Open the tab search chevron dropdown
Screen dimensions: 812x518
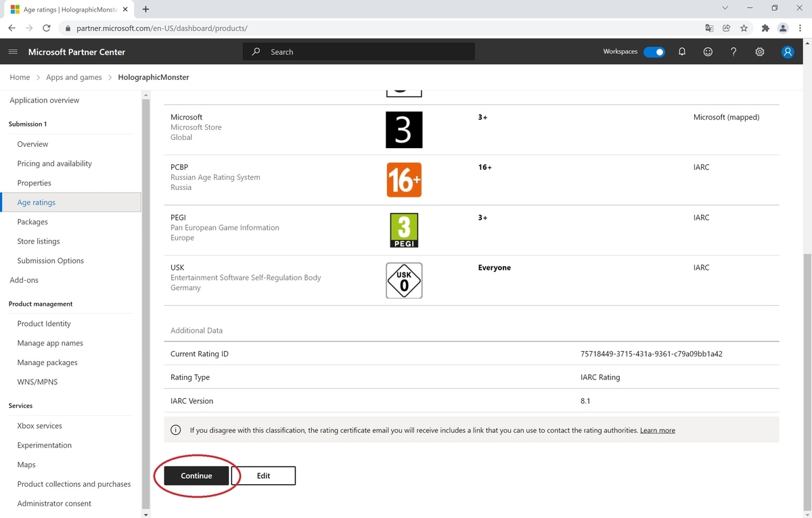[x=725, y=8]
